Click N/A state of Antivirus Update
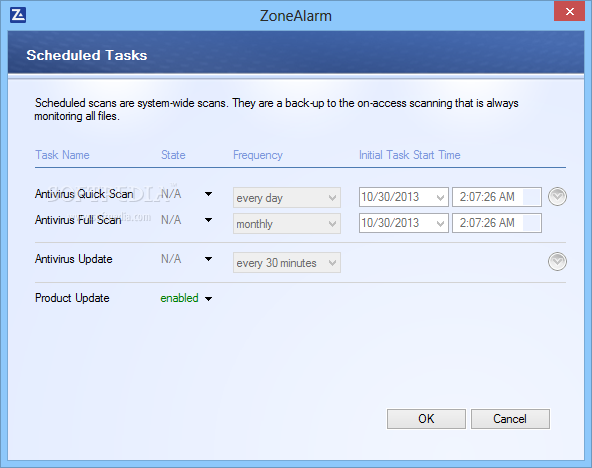This screenshot has width=592, height=468. tap(171, 259)
